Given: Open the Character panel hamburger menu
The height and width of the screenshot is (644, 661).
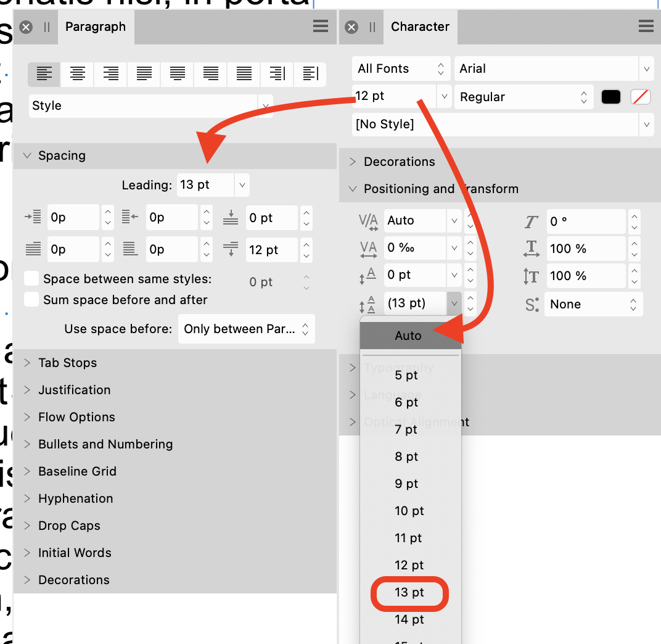Looking at the screenshot, I should pyautogui.click(x=645, y=26).
